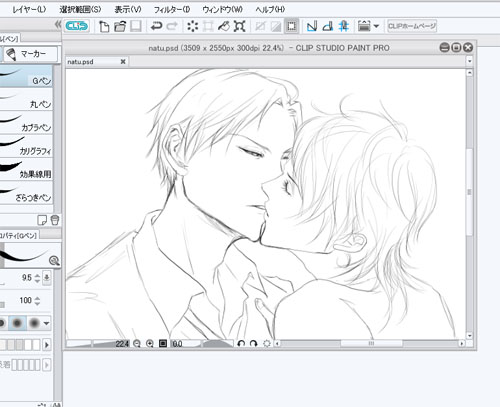The width and height of the screenshot is (500, 407).
Task: Click the Save disk icon
Action: click(x=136, y=26)
